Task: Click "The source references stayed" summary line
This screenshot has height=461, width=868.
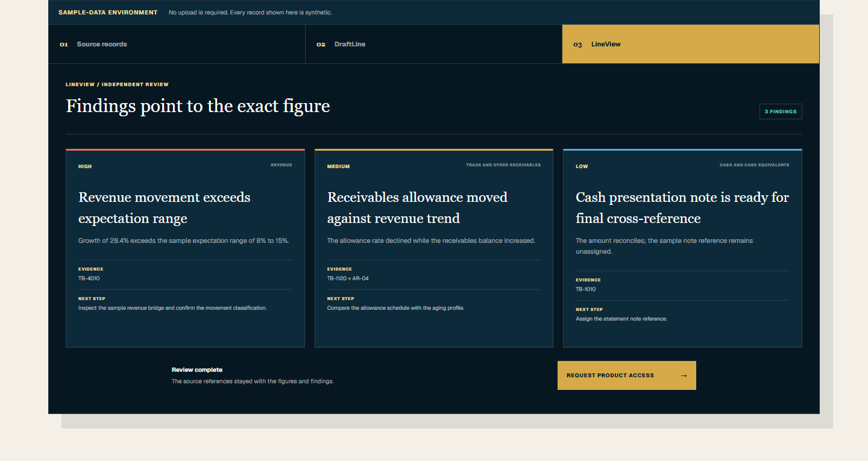Action: [253, 381]
